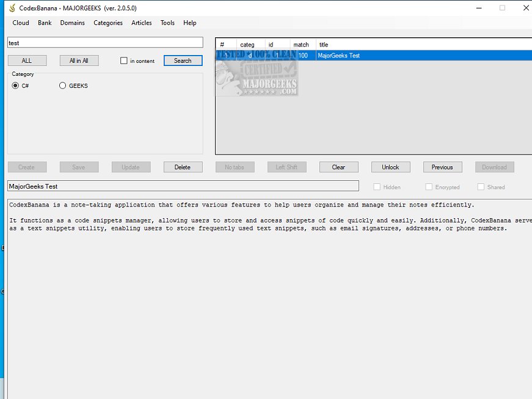Close the CodexBanana window
Image resolution: width=532 pixels, height=399 pixels.
point(526,8)
